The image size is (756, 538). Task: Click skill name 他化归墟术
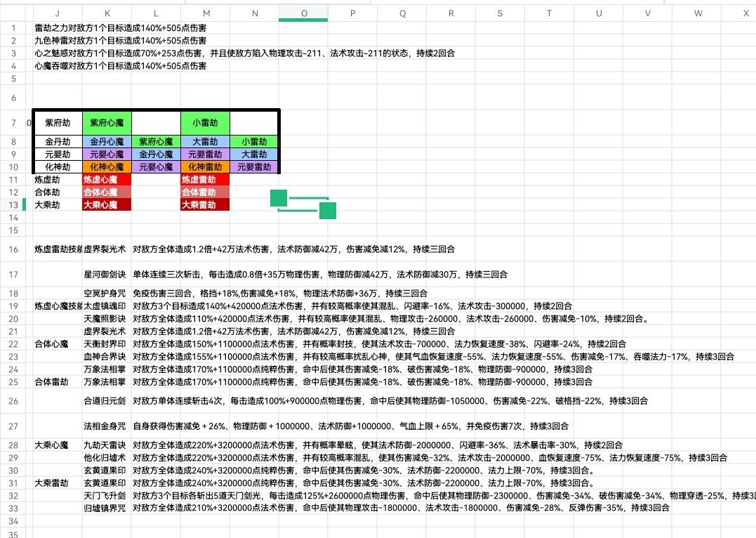pyautogui.click(x=105, y=457)
